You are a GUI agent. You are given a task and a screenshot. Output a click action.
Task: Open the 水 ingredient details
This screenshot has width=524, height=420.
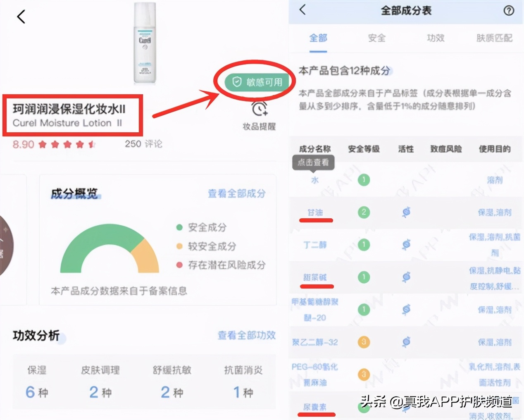coord(315,180)
